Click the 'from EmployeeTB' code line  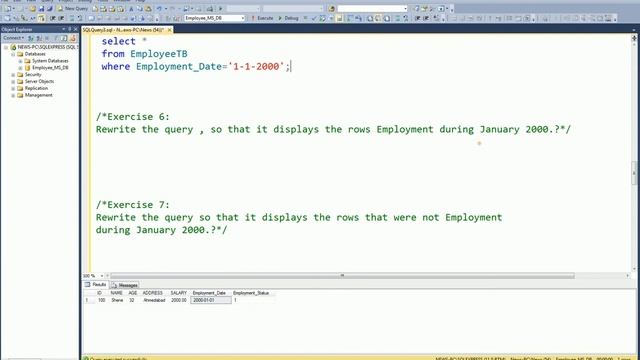pos(144,54)
